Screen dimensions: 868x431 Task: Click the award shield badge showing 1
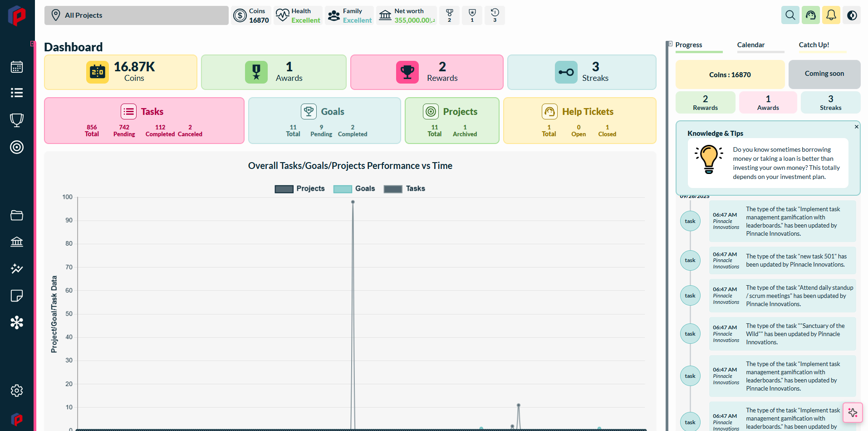472,15
